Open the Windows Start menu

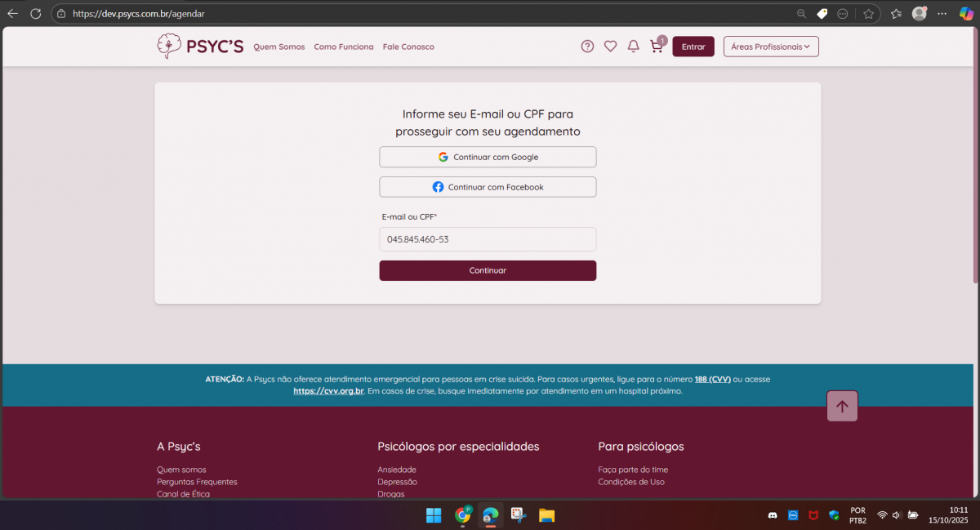click(x=434, y=515)
